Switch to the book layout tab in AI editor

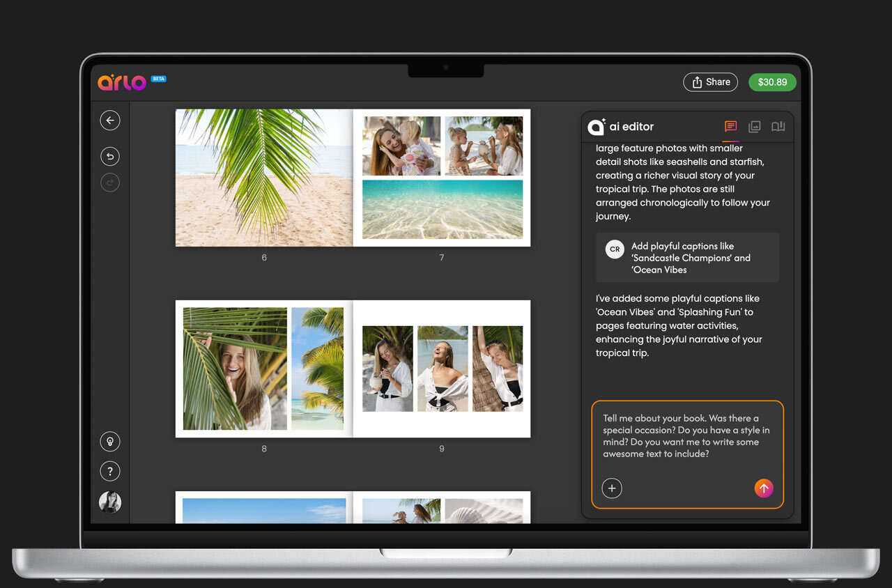(778, 127)
